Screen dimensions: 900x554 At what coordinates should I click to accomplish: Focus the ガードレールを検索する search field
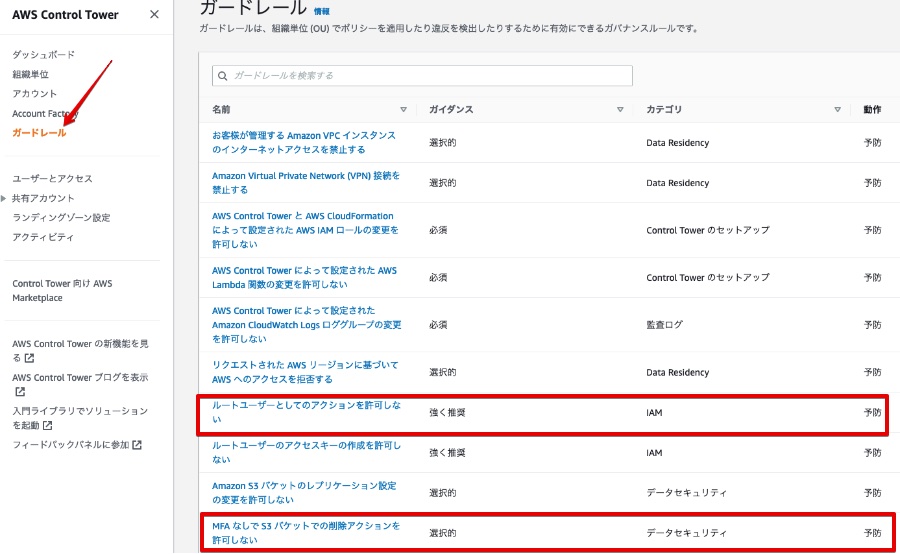click(422, 76)
